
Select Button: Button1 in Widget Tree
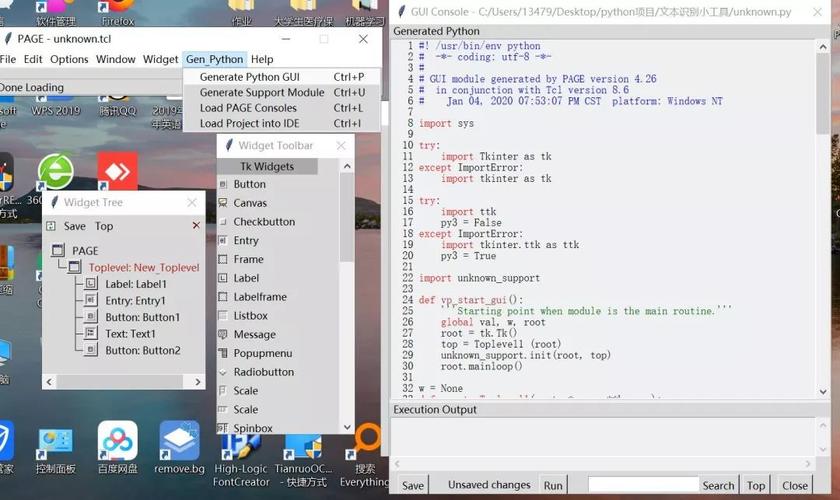[142, 317]
